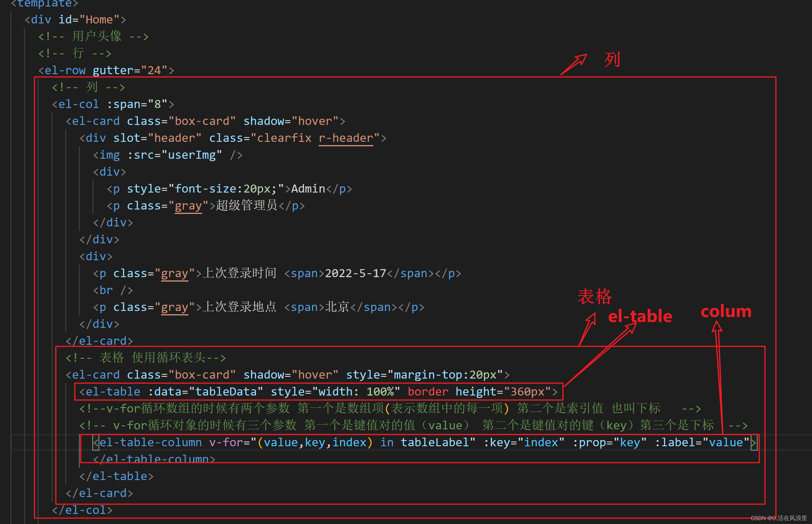
Task: Click the br tag line
Action: coord(113,290)
